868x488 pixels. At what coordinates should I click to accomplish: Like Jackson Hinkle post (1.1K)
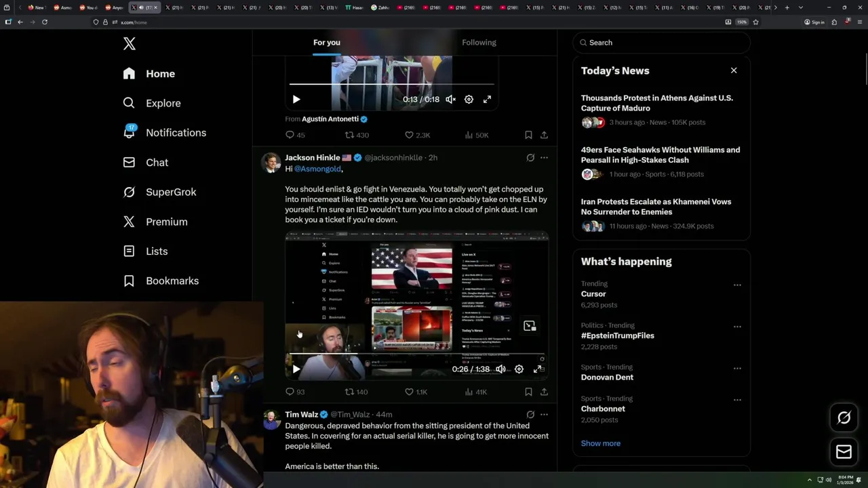pos(416,392)
